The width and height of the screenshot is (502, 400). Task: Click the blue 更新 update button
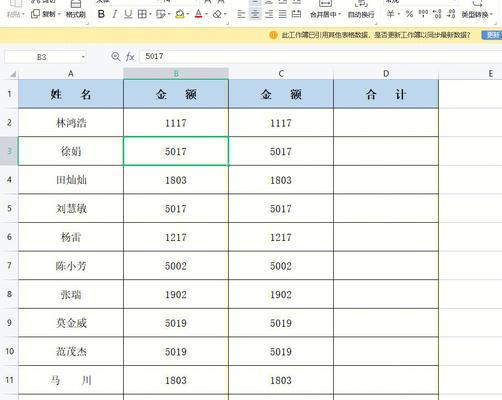[x=492, y=35]
